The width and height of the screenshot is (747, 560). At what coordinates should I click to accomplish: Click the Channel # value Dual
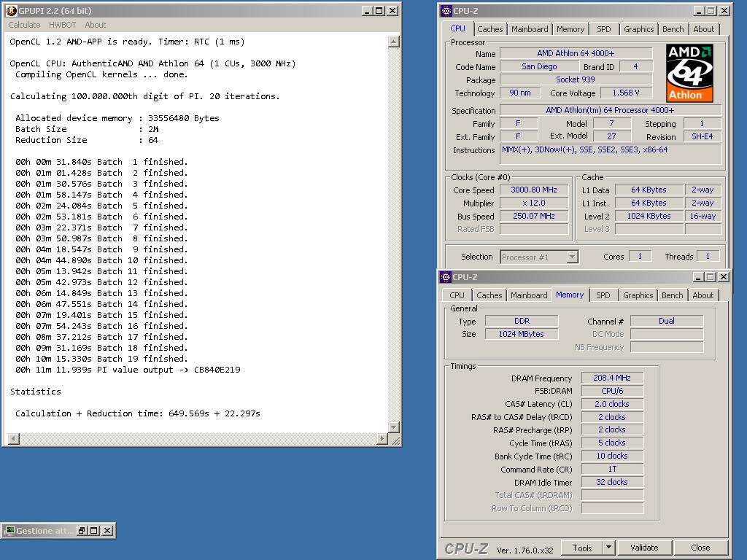pos(667,321)
